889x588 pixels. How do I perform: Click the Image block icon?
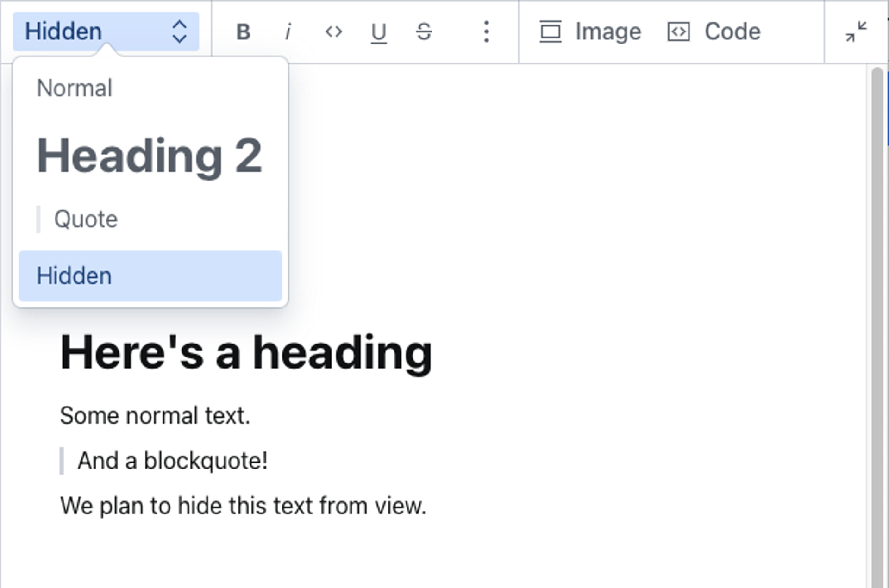(551, 32)
